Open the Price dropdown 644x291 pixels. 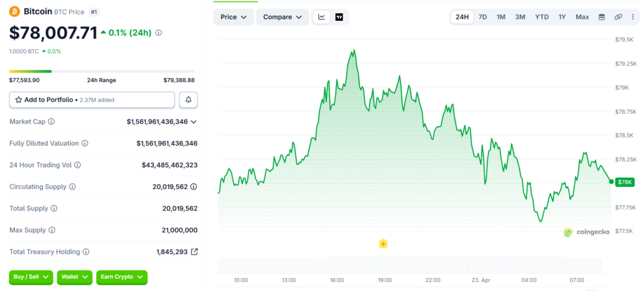233,17
